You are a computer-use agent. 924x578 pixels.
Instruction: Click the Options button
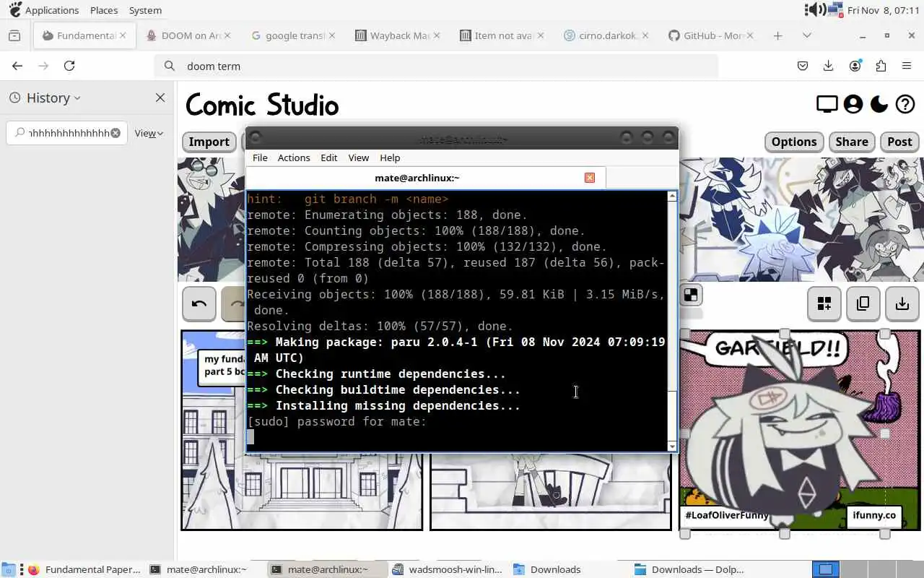pyautogui.click(x=794, y=142)
